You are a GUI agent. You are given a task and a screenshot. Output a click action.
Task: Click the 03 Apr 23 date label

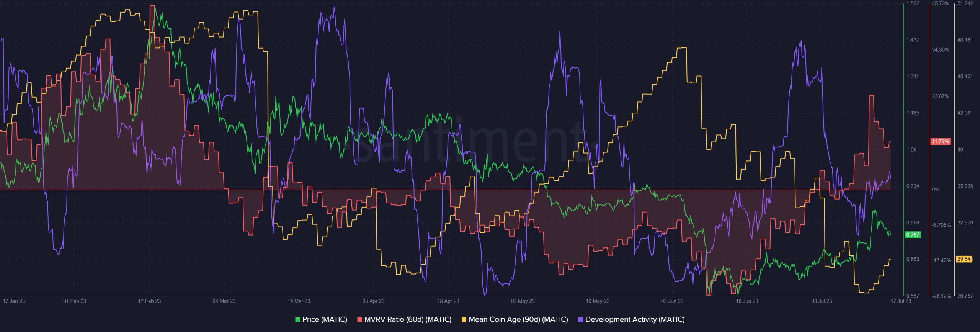pos(373,301)
